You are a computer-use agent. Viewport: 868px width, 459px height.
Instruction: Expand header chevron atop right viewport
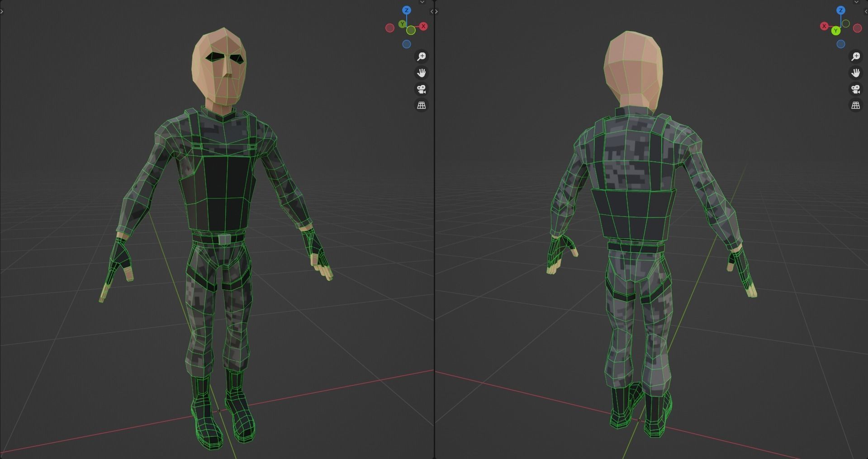click(856, 2)
